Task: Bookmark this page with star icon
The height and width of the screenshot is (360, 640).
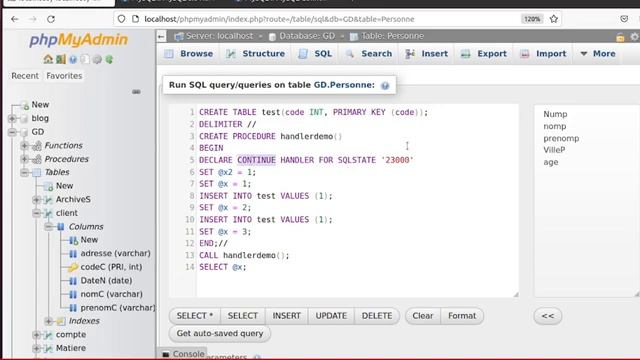Action: 553,19
